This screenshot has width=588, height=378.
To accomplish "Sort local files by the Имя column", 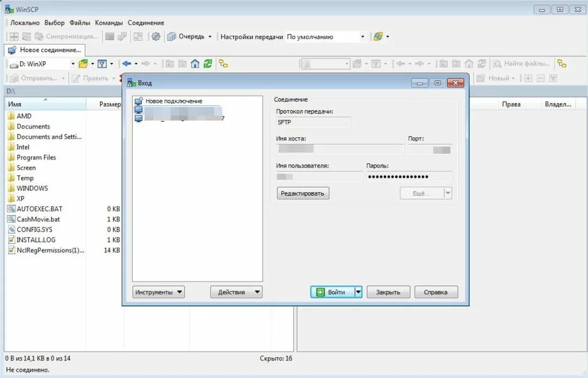I will pos(45,104).
